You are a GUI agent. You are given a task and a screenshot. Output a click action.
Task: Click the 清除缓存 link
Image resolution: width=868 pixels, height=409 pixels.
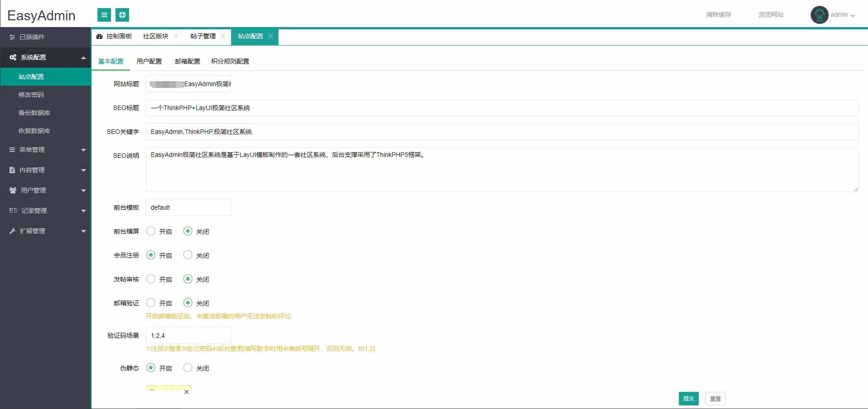coord(718,14)
